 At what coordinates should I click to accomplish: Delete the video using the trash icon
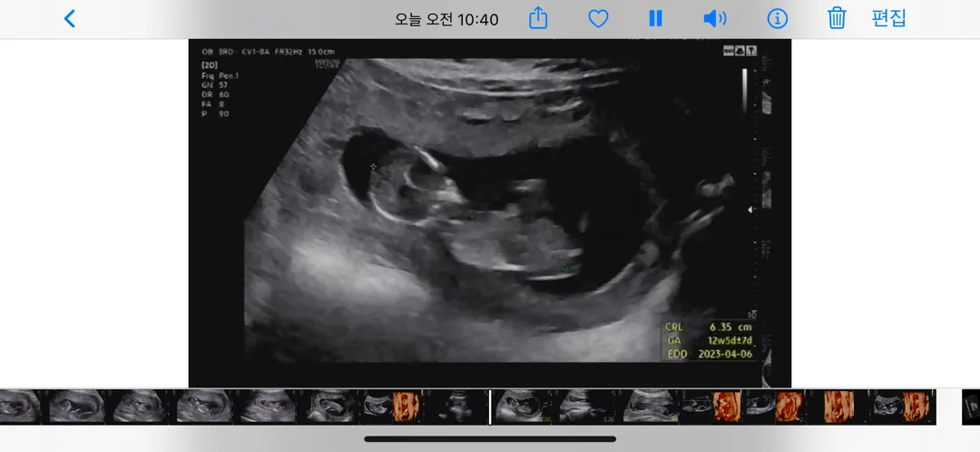coord(837,18)
